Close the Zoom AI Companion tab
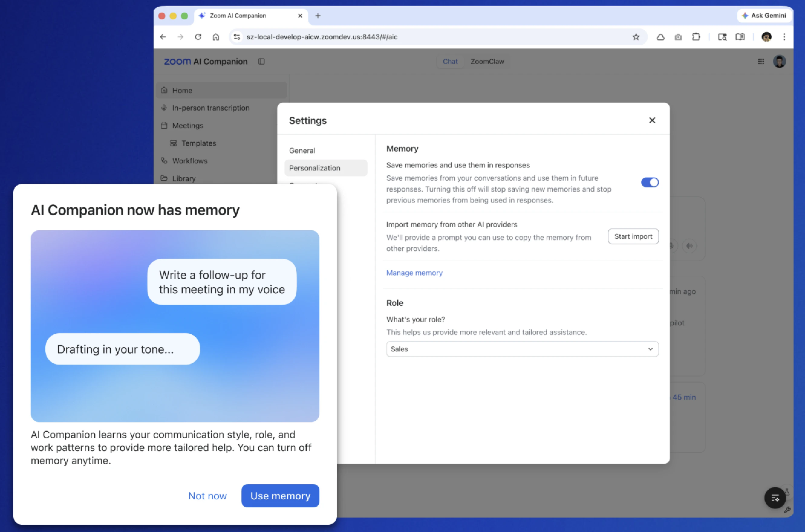Viewport: 805px width, 532px height. [x=300, y=16]
